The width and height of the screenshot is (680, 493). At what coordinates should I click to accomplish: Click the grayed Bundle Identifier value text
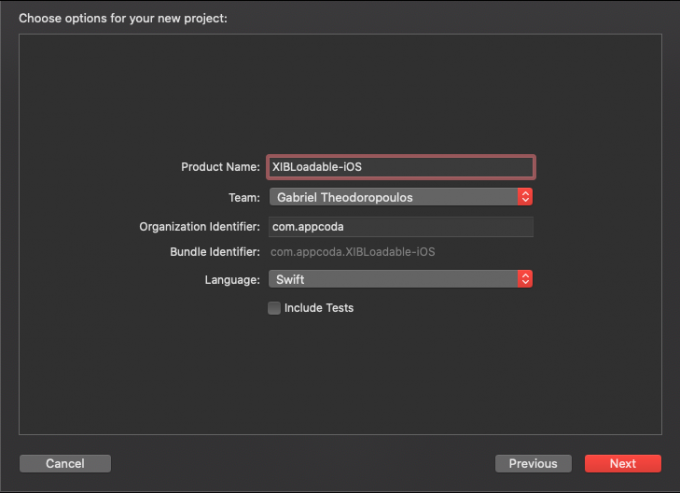(353, 252)
